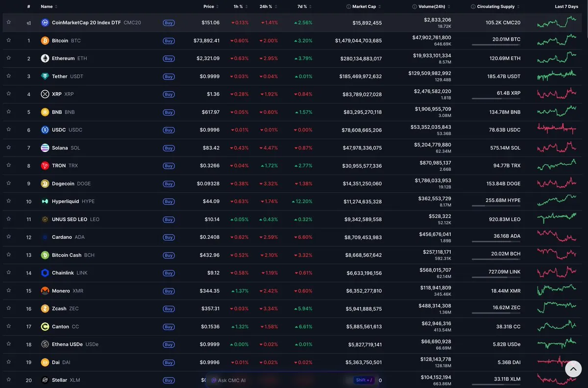588x388 pixels.
Task: Open Bitcoin's last 7 days sparkline chart
Action: pyautogui.click(x=557, y=41)
